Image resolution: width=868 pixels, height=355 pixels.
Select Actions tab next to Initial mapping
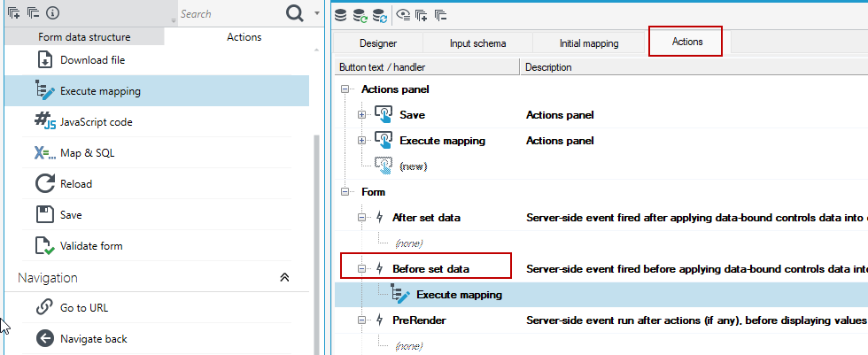pos(686,41)
